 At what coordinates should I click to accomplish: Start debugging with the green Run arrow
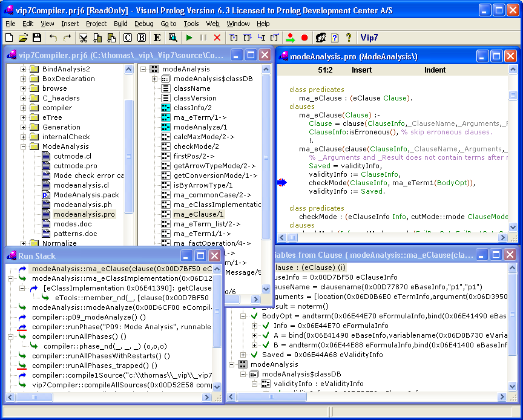[x=189, y=38]
